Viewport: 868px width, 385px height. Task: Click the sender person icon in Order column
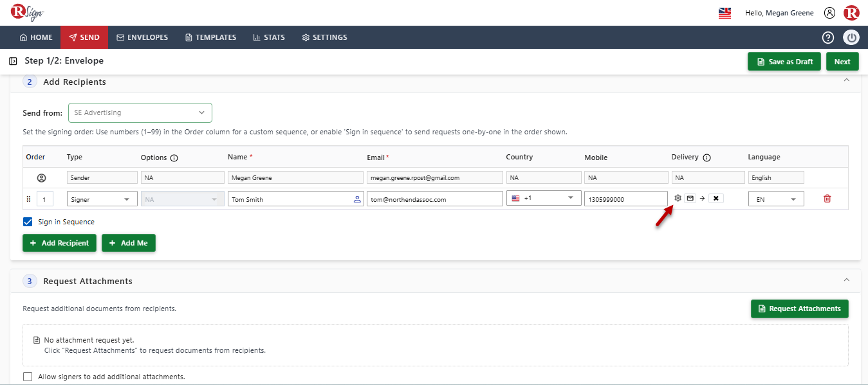(41, 177)
